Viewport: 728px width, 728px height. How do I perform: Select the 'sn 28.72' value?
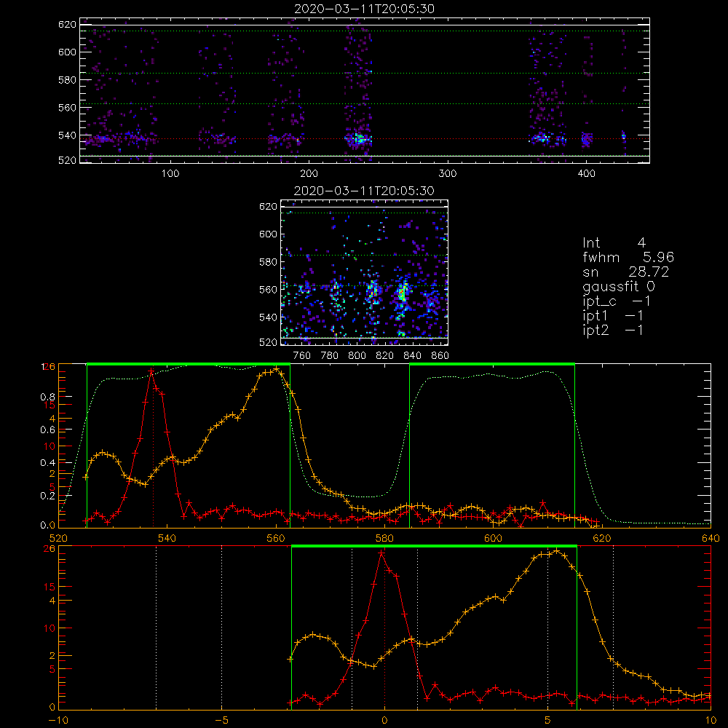click(626, 272)
